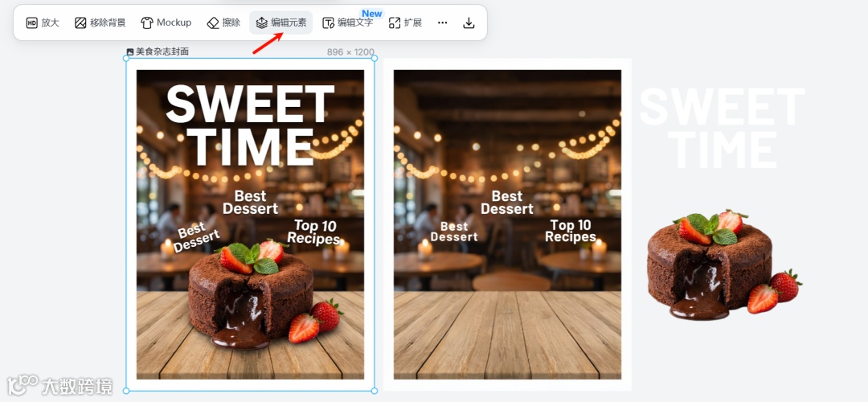The height and width of the screenshot is (402, 868).
Task: Open the 编辑文字 text editing tool
Action: coord(348,23)
